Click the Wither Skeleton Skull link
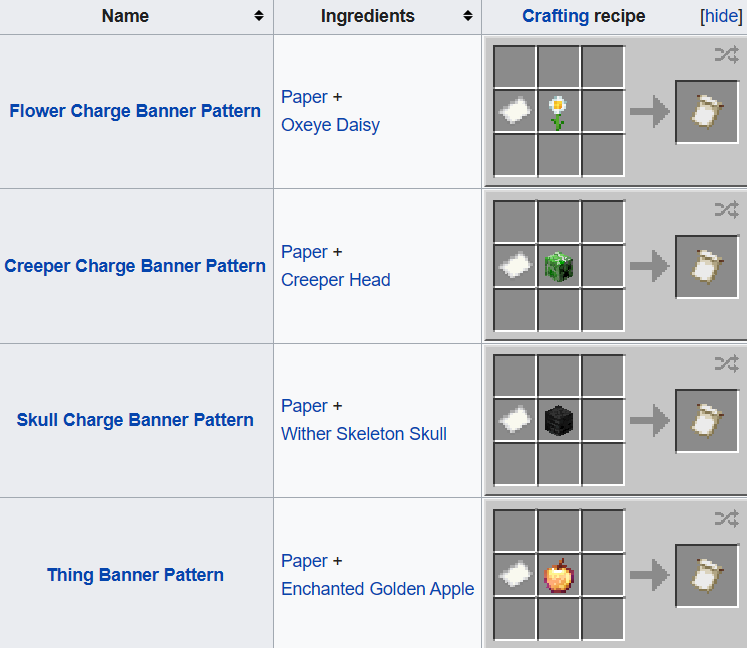747x648 pixels. pyautogui.click(x=363, y=434)
